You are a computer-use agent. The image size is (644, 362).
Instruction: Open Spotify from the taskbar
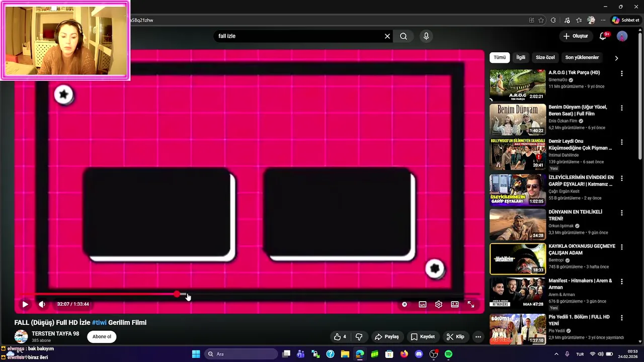(x=448, y=354)
